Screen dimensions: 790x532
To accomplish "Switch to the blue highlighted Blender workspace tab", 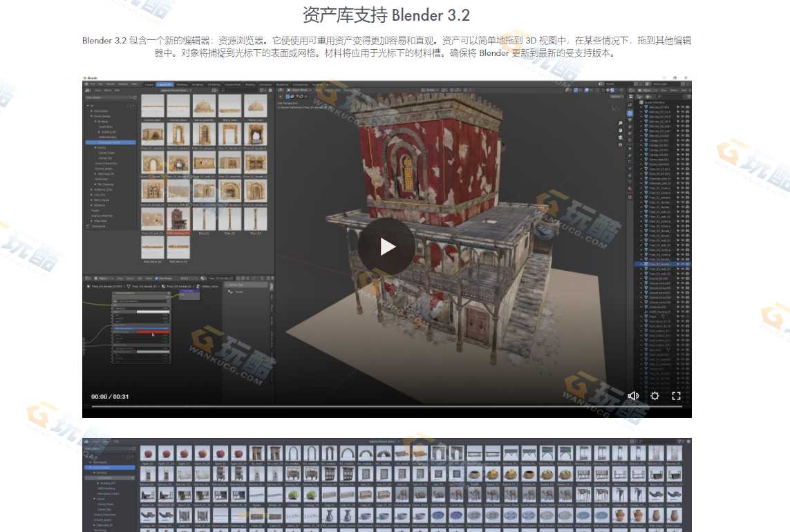I will pos(164,84).
